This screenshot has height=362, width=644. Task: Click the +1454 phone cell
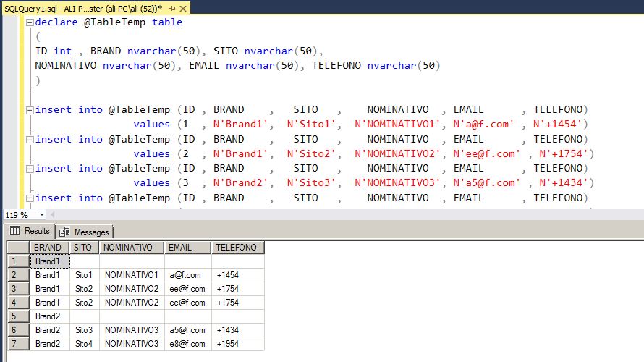[x=238, y=275]
